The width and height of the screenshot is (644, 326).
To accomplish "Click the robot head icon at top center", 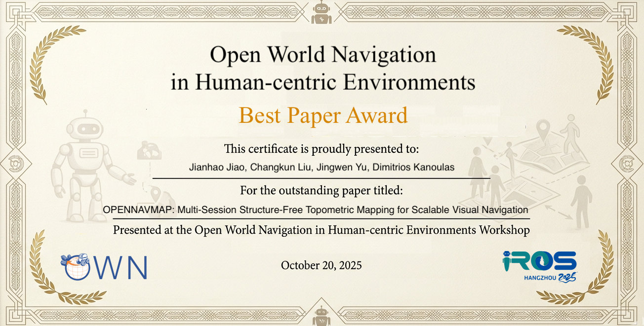I will [322, 12].
